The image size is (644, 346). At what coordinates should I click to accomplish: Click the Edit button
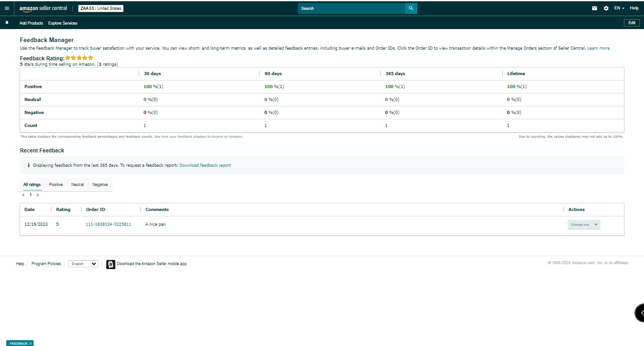631,23
